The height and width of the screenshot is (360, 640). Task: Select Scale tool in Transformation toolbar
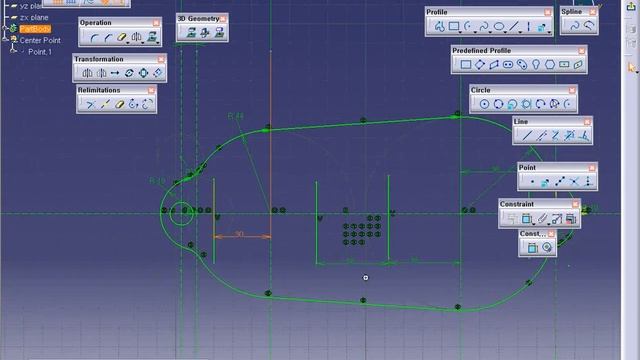point(143,73)
